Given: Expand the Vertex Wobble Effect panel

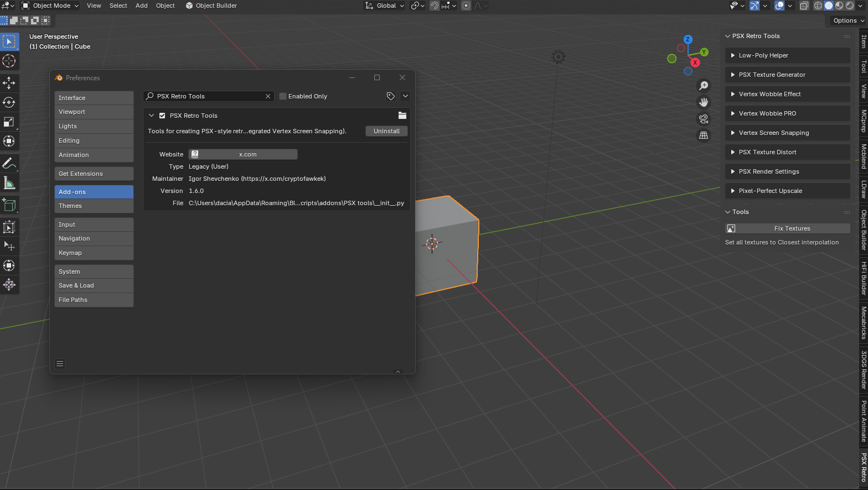Looking at the screenshot, I should coord(787,94).
